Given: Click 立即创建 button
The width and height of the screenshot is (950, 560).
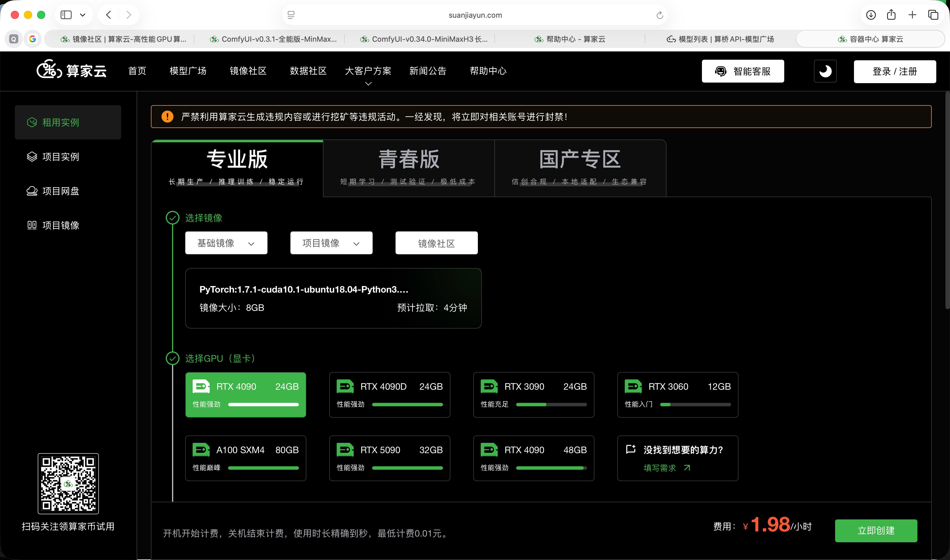Looking at the screenshot, I should [876, 531].
